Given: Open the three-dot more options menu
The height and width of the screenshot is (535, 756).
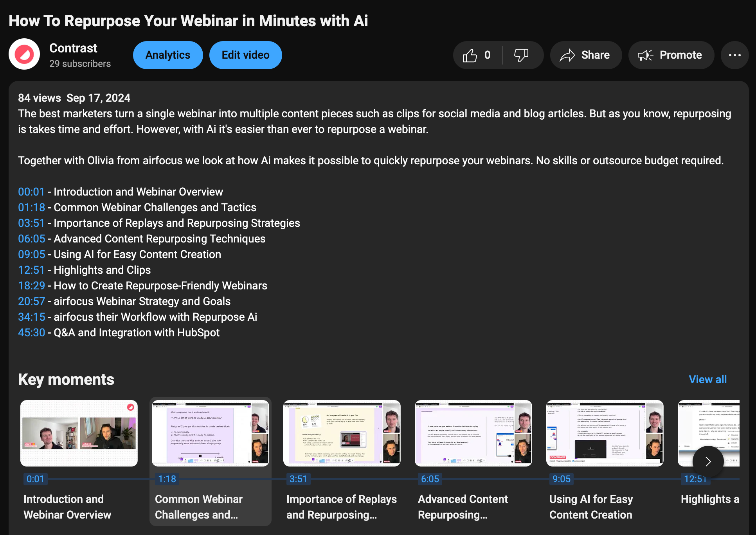Looking at the screenshot, I should click(x=734, y=55).
